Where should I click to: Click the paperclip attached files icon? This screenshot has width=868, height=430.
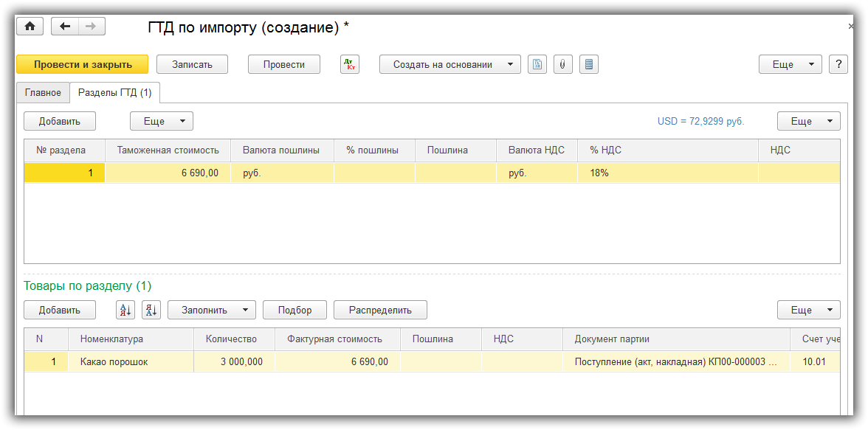tap(562, 64)
